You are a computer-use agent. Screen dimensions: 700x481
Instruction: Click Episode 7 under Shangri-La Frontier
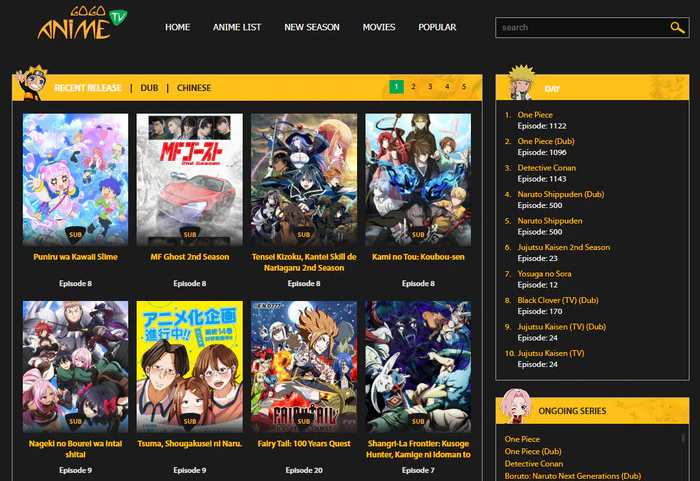[x=418, y=470]
